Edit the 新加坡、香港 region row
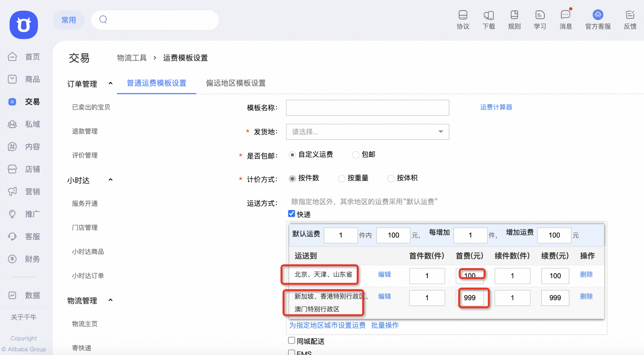Screen dimensions: 644x355 pyautogui.click(x=384, y=296)
